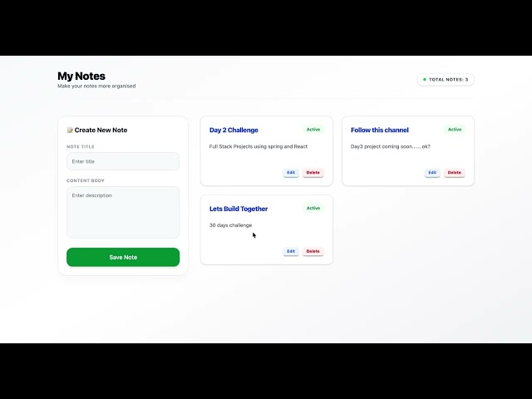Click the green Save Note button

click(123, 257)
